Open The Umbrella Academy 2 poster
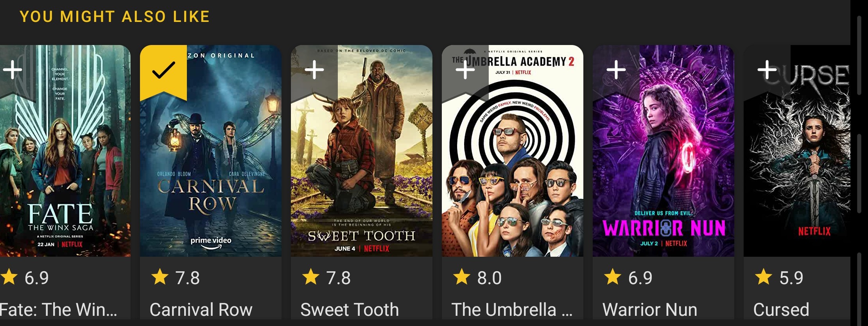This screenshot has height=326, width=868. (x=513, y=164)
